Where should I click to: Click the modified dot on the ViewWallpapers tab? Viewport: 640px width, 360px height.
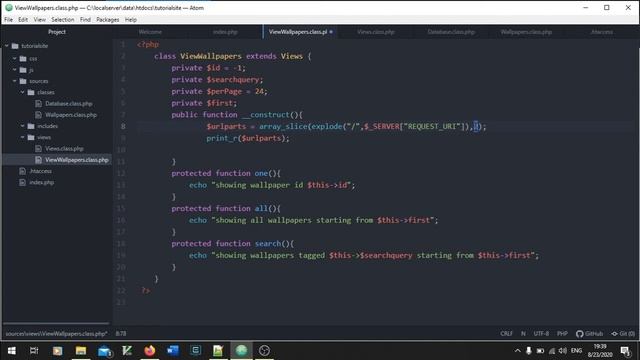click(331, 32)
